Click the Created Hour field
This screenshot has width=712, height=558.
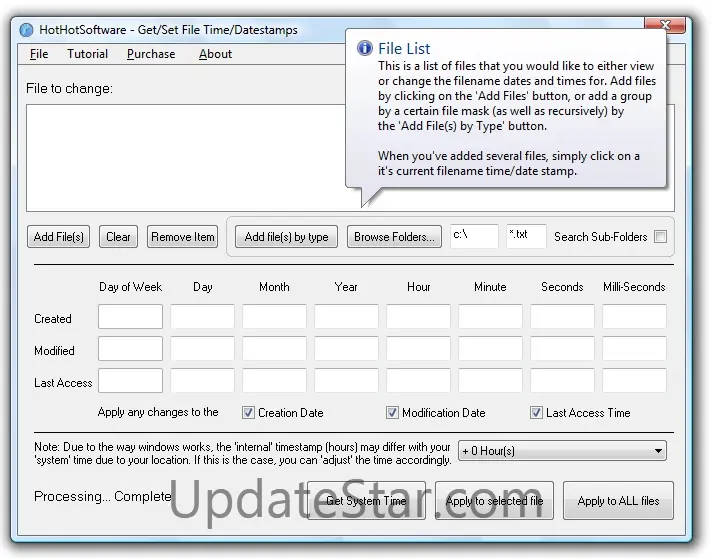click(x=418, y=316)
